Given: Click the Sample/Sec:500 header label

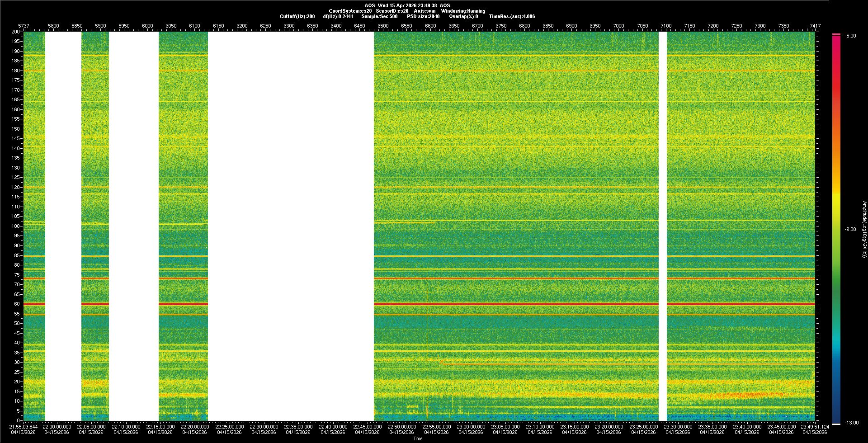Looking at the screenshot, I should [379, 16].
